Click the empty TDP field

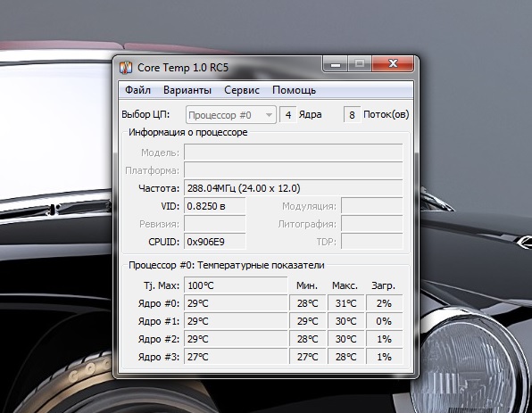[372, 242]
